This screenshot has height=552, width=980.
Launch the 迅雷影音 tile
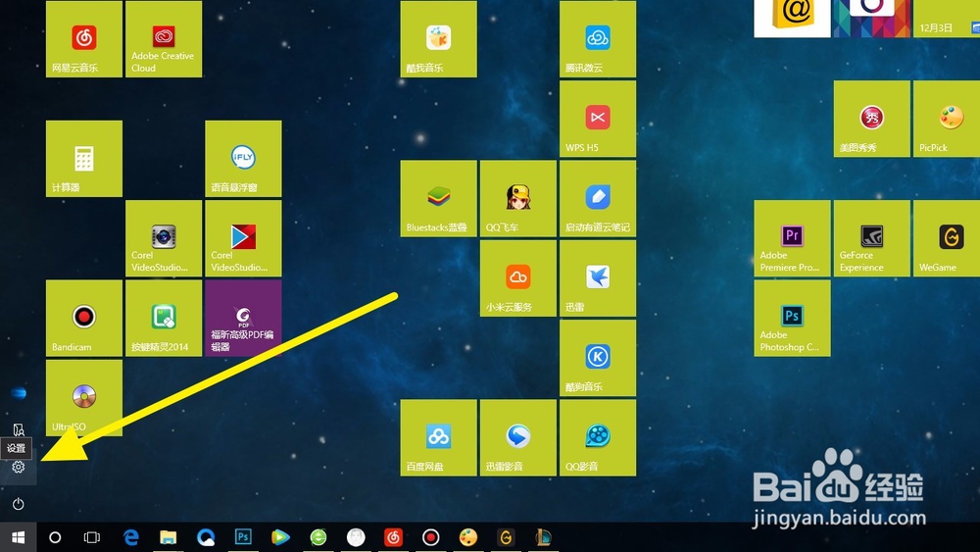(518, 437)
